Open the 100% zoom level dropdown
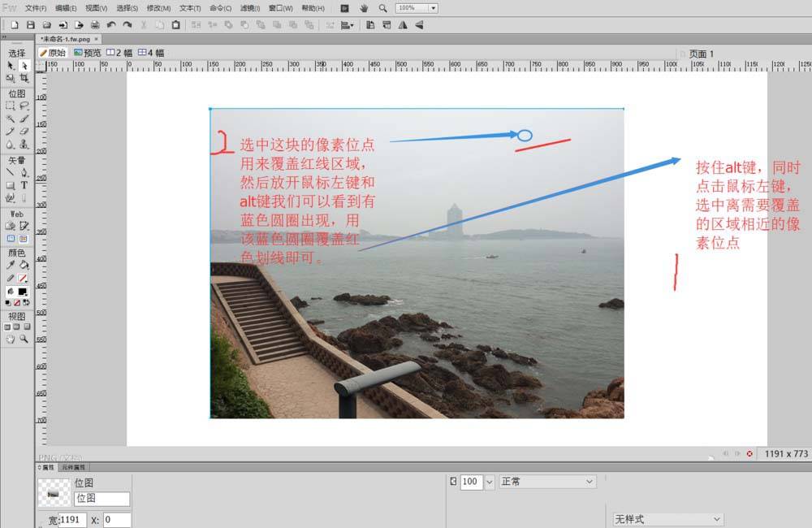 pyautogui.click(x=432, y=8)
